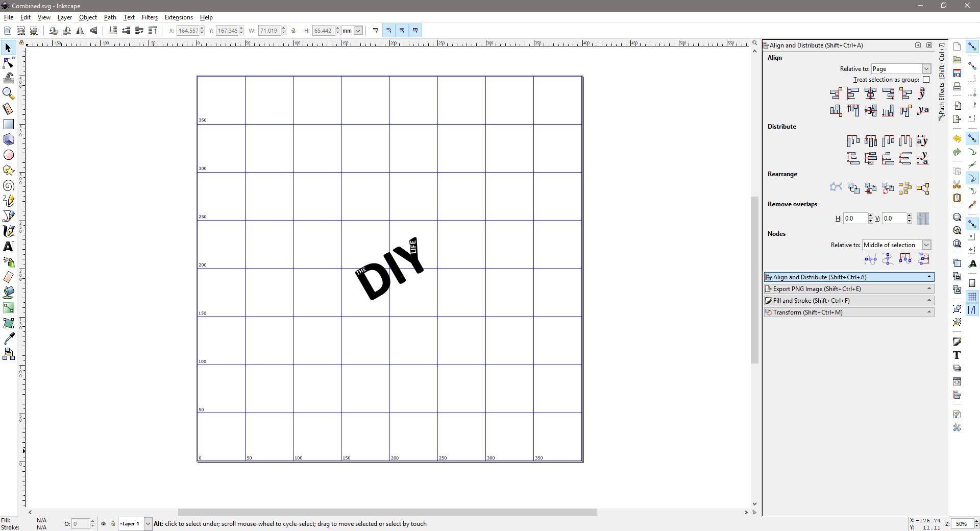Pick the Spiral drawing tool
This screenshot has width=980, height=531.
9,185
